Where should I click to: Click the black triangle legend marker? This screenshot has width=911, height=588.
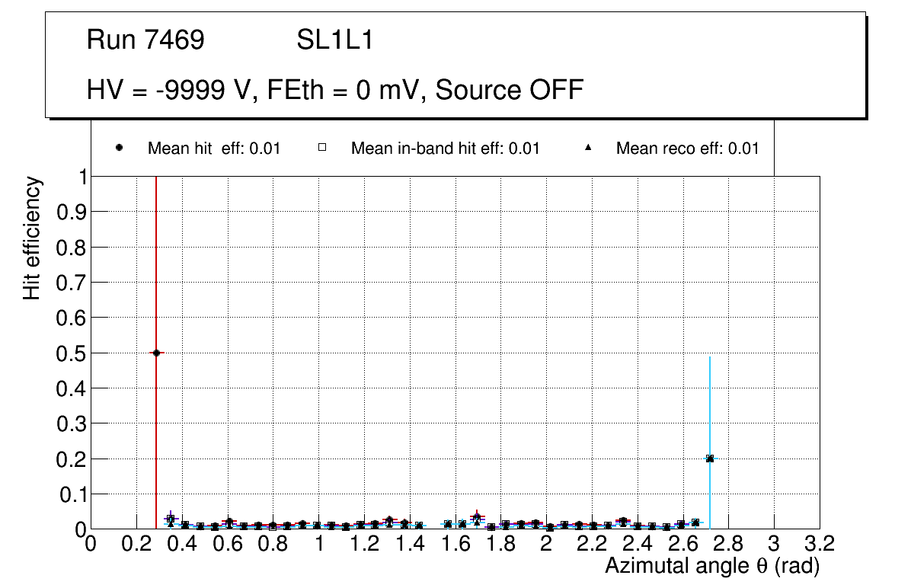[587, 149]
